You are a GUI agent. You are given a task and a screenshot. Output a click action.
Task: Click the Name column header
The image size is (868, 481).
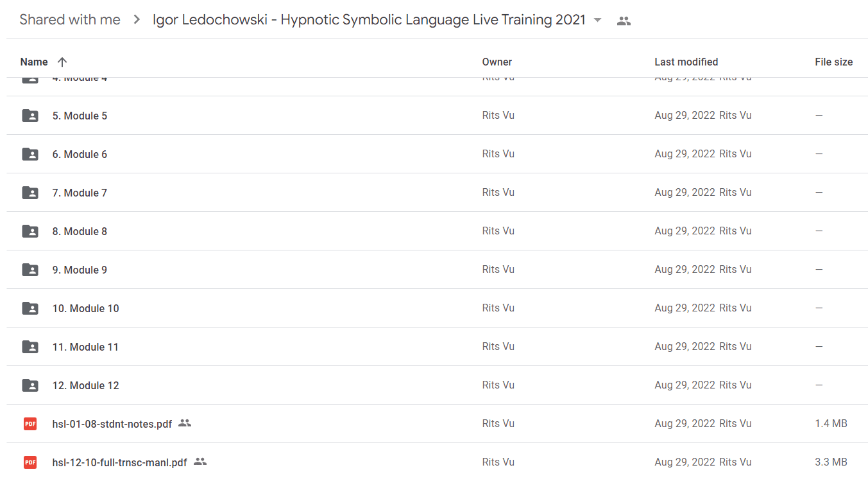[x=34, y=62]
